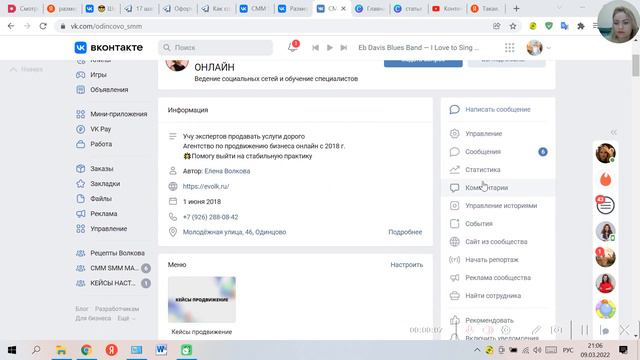Open the https://evolk.ru/ website link

(206, 186)
